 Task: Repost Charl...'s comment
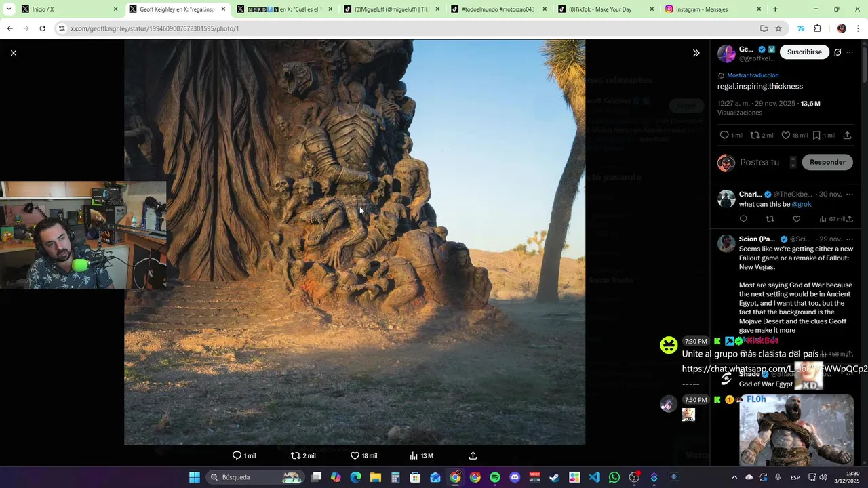[x=770, y=219]
